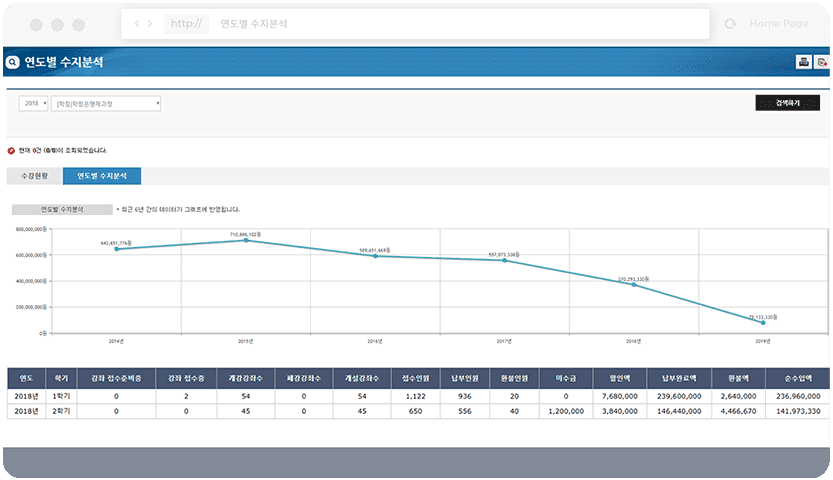833x480 pixels.
Task: Click the 2018년 data point on the line
Action: 634,285
